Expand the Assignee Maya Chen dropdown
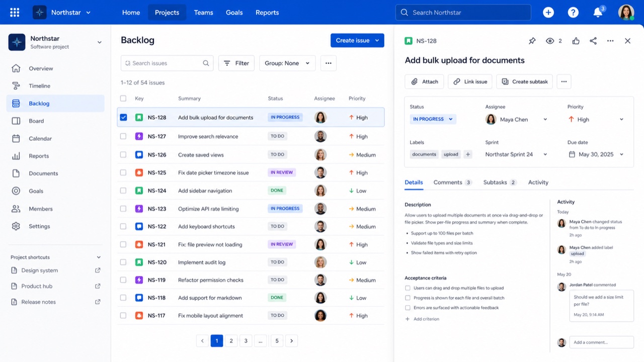This screenshot has height=362, width=644. (x=517, y=120)
